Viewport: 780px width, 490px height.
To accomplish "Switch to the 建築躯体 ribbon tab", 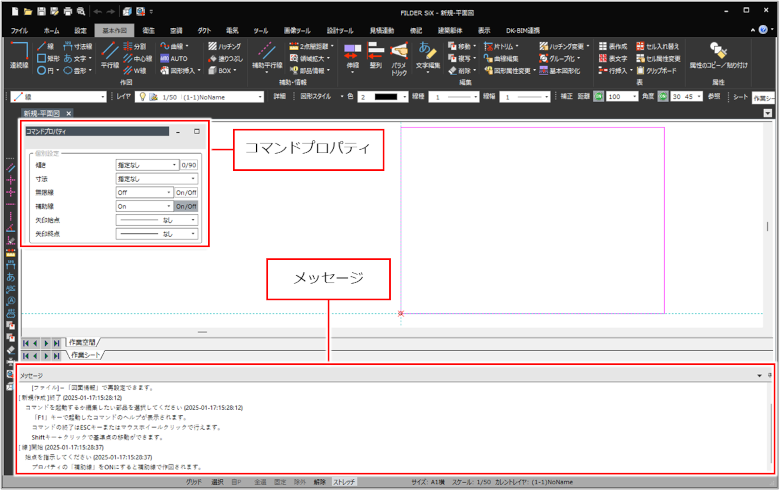I will [x=449, y=31].
